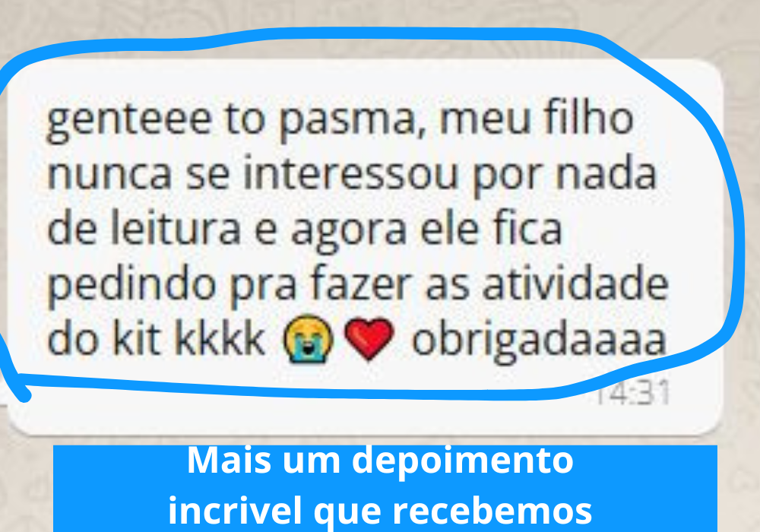The height and width of the screenshot is (532, 760).
Task: Click "incrivel que recebemos" caption text
Action: click(380, 511)
